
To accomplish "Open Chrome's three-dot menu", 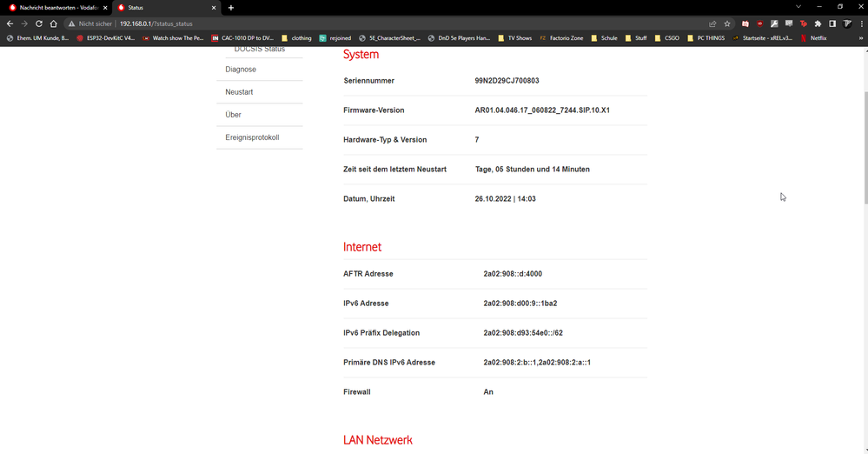I will pyautogui.click(x=861, y=23).
